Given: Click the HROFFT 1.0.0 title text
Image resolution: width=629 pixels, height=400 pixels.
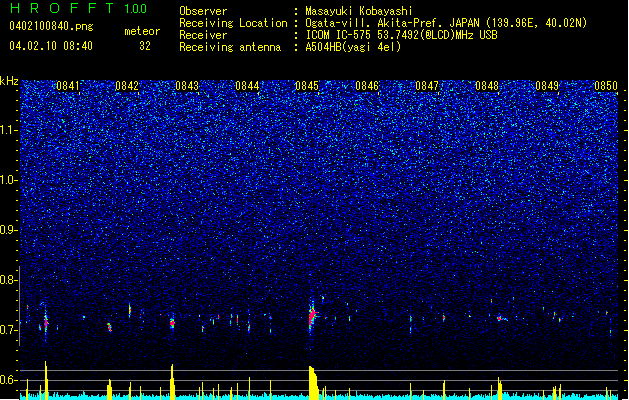Looking at the screenshot, I should pos(78,8).
